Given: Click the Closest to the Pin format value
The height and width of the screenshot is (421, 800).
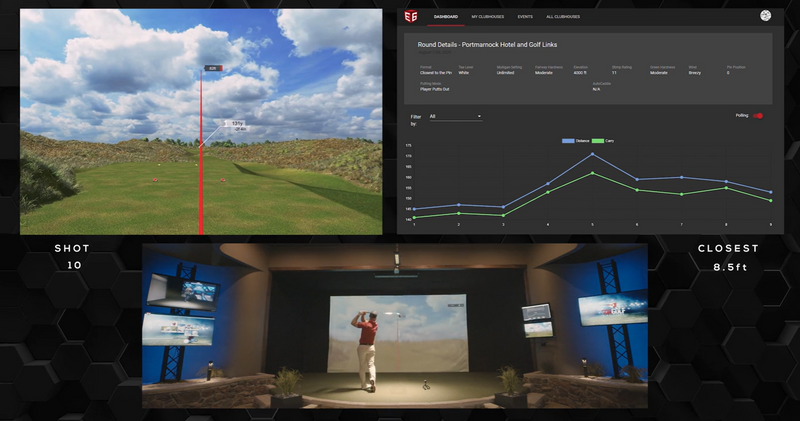Looking at the screenshot, I should 436,73.
